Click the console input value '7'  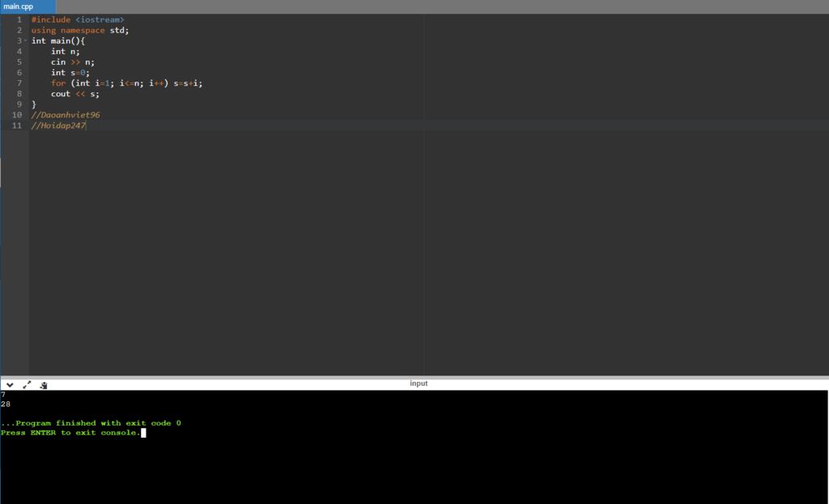[x=3, y=395]
